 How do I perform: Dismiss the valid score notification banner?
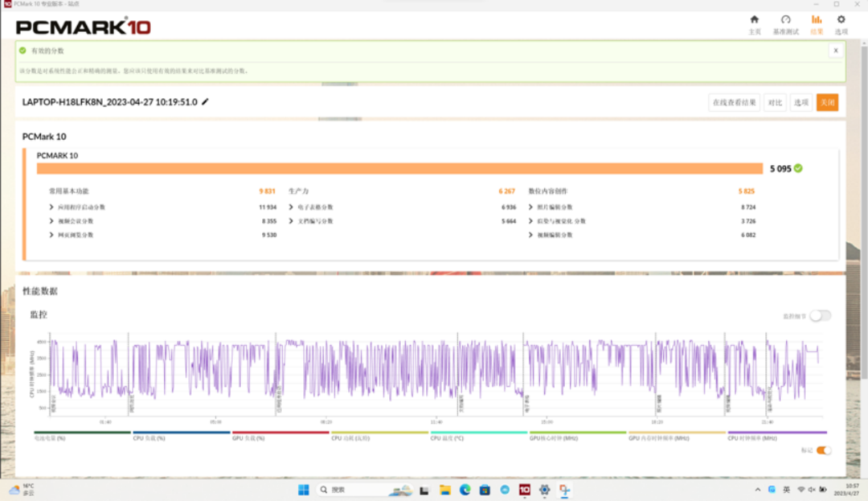click(x=835, y=51)
